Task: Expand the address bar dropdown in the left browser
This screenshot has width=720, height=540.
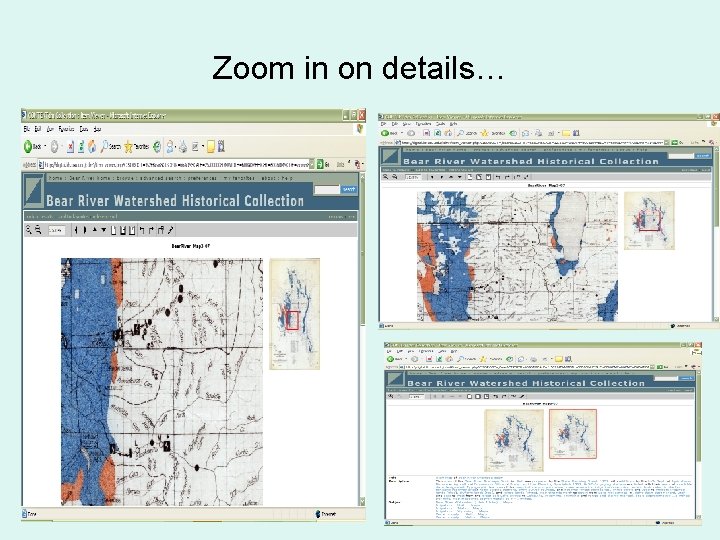Action: point(312,164)
